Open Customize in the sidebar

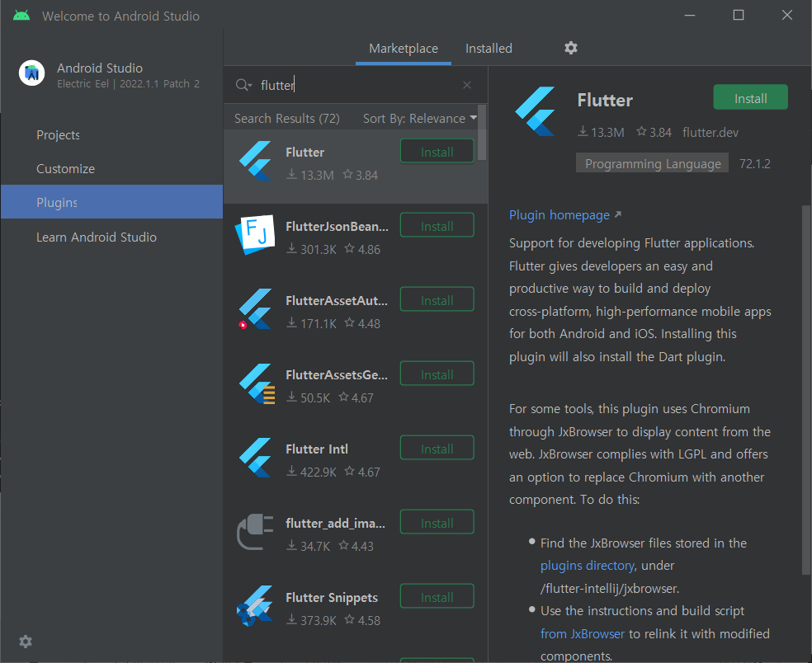coord(112,169)
